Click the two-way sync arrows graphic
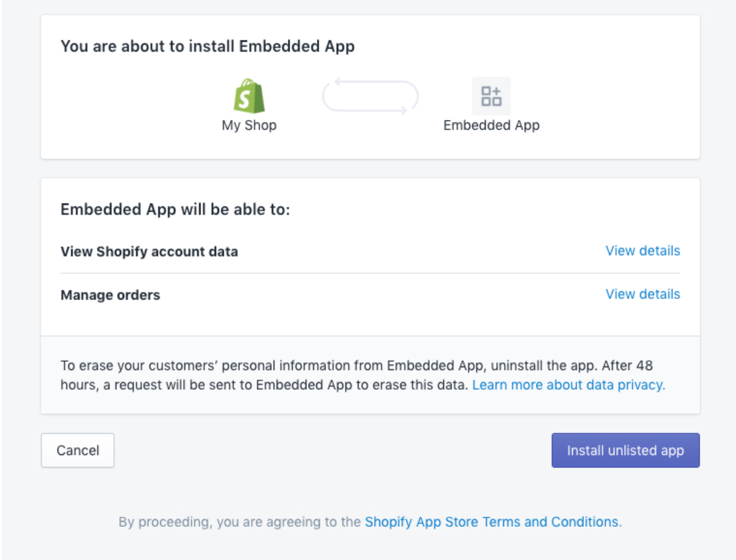 click(x=370, y=96)
